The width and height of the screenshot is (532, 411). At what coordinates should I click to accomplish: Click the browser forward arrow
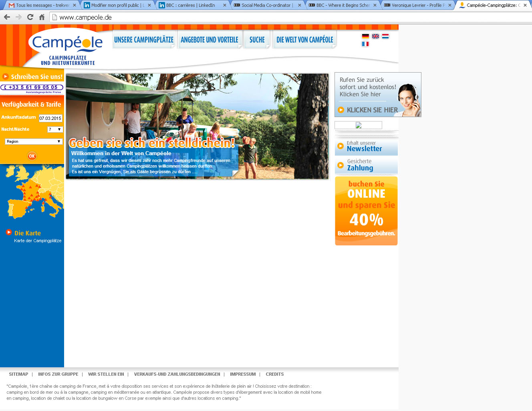(x=18, y=17)
